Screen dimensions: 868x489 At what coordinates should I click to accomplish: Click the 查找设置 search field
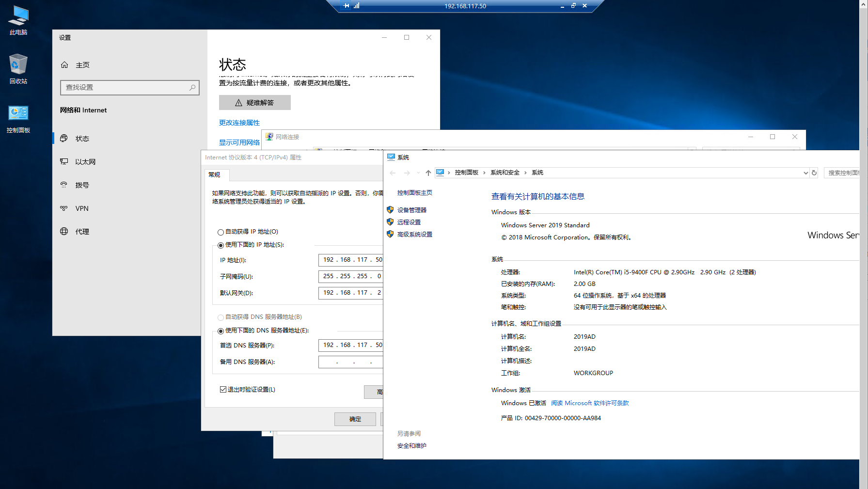pyautogui.click(x=126, y=88)
